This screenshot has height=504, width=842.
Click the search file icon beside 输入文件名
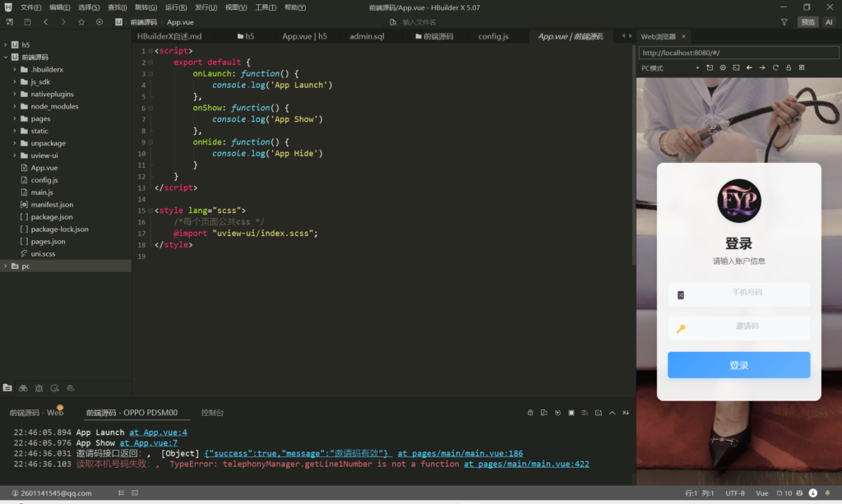click(393, 22)
